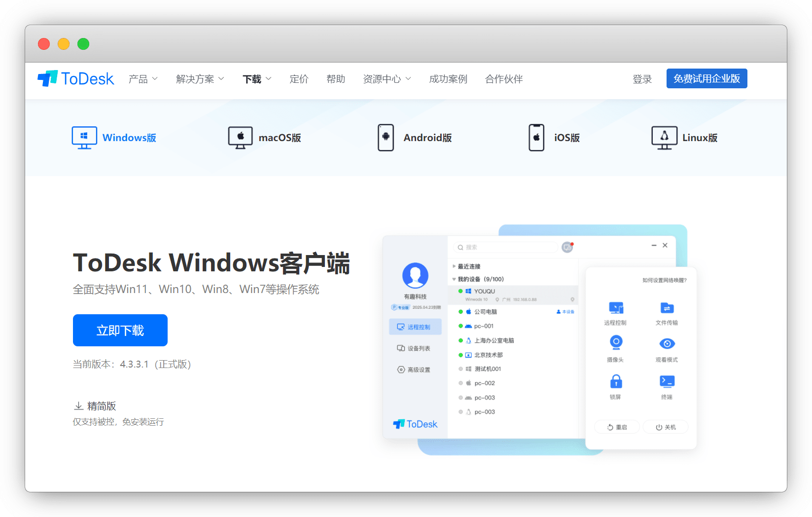Expand the 产品 dropdown menu
The image size is (812, 517).
143,79
